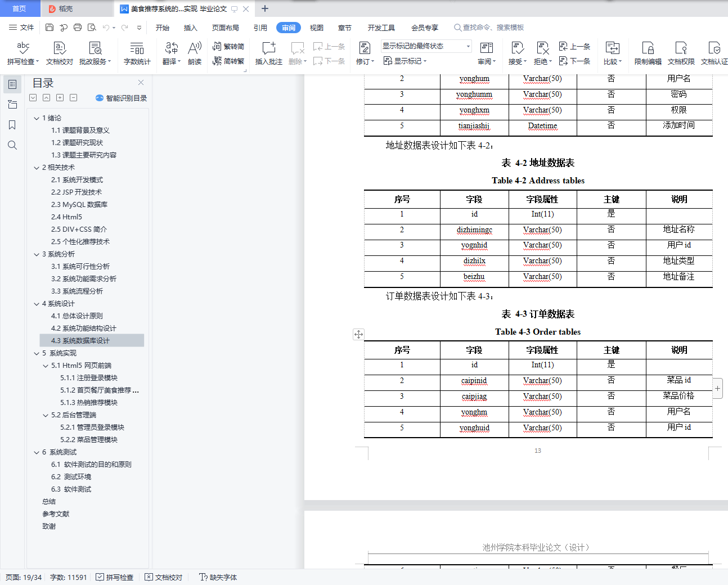
Task: Collapse the 4 系统设计 outline section
Action: pos(37,304)
